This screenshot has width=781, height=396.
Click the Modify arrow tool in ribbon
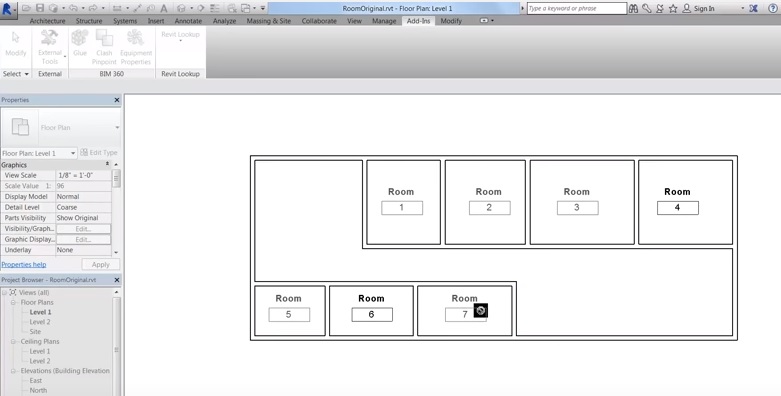click(x=15, y=44)
